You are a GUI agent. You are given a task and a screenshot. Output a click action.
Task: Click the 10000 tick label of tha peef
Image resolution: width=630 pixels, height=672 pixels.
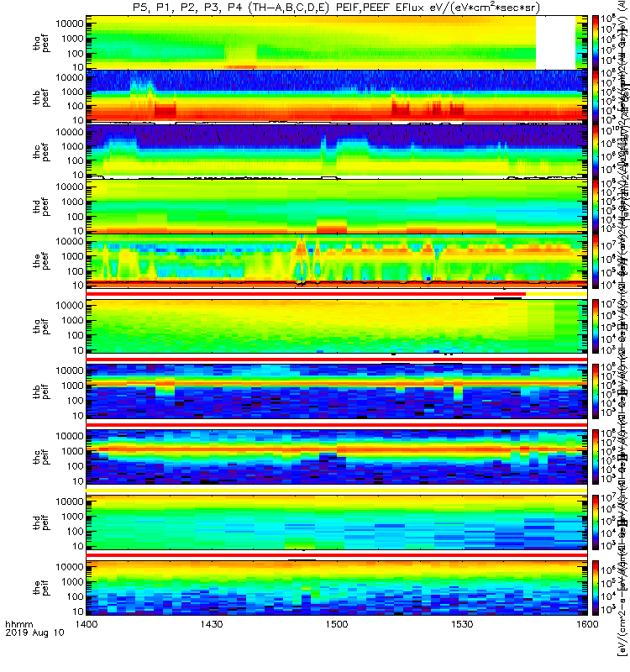(x=70, y=24)
